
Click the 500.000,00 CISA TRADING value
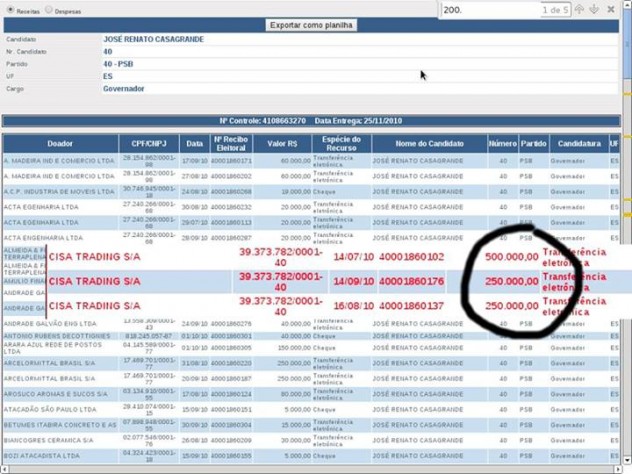(x=511, y=257)
